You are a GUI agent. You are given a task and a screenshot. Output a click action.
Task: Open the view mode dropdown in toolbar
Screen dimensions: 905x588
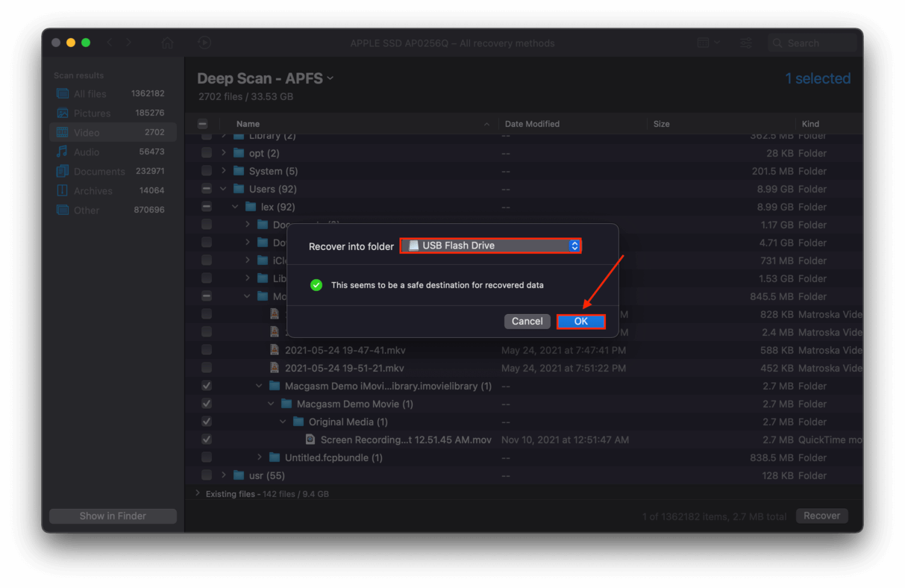click(x=709, y=43)
